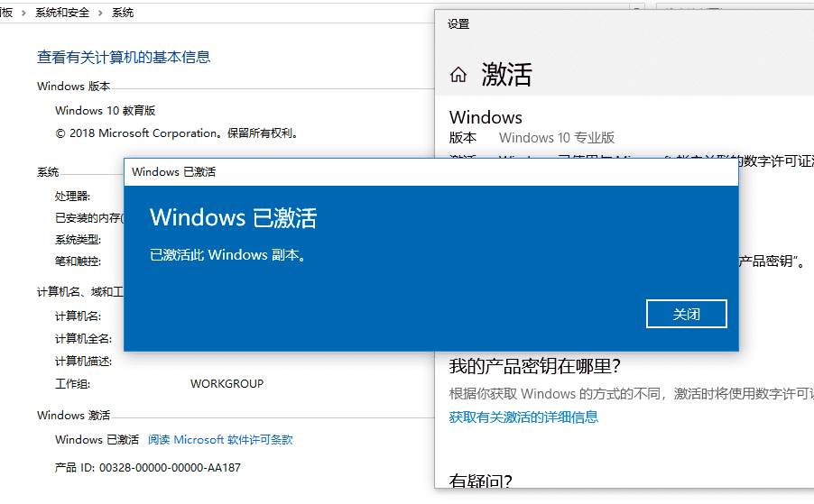Open the 获取有关激活的详细信息 link

[x=523, y=417]
